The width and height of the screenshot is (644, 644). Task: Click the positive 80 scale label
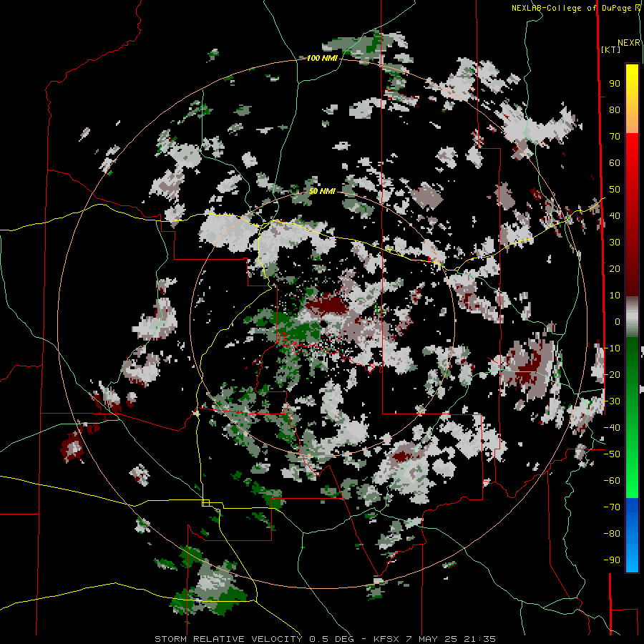(615, 109)
